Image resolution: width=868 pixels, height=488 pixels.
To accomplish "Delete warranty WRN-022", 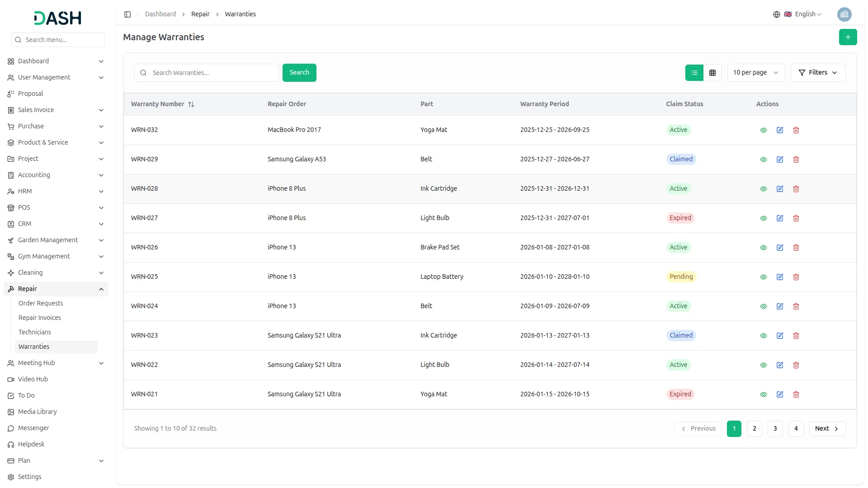I will (x=796, y=365).
